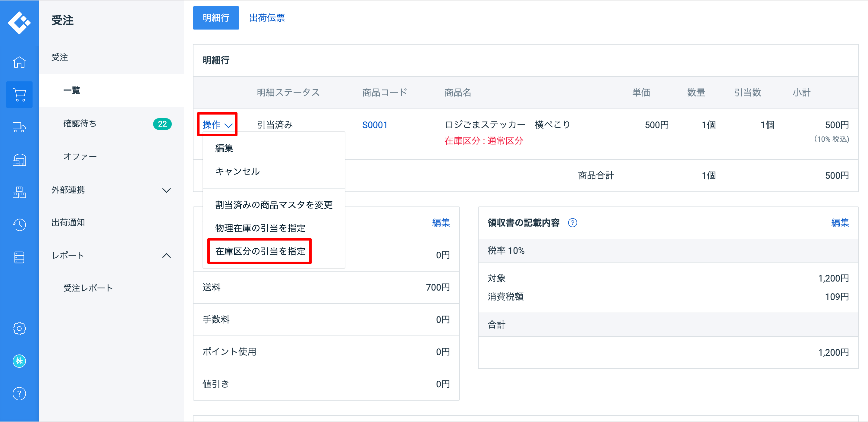Image resolution: width=868 pixels, height=422 pixels.
Task: Select 在庫区分の引当を指定 from menu
Action: [260, 251]
